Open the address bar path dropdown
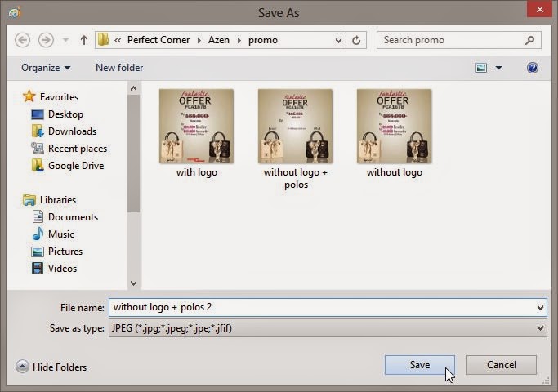 338,40
